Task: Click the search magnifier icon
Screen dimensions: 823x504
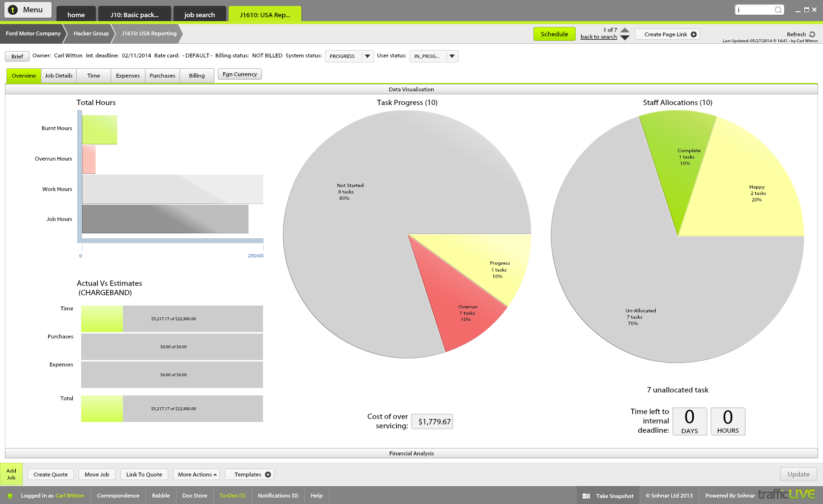Action: click(778, 10)
